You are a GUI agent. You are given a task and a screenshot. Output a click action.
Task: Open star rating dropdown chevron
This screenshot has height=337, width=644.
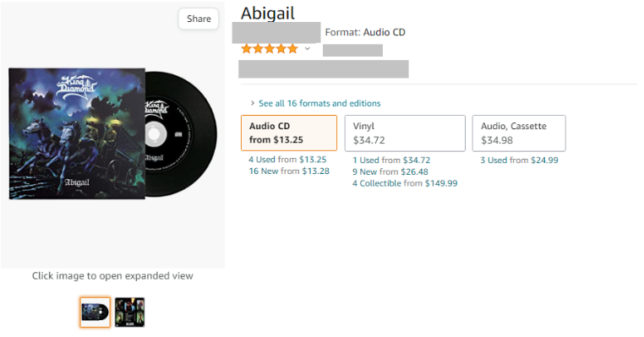pyautogui.click(x=308, y=49)
